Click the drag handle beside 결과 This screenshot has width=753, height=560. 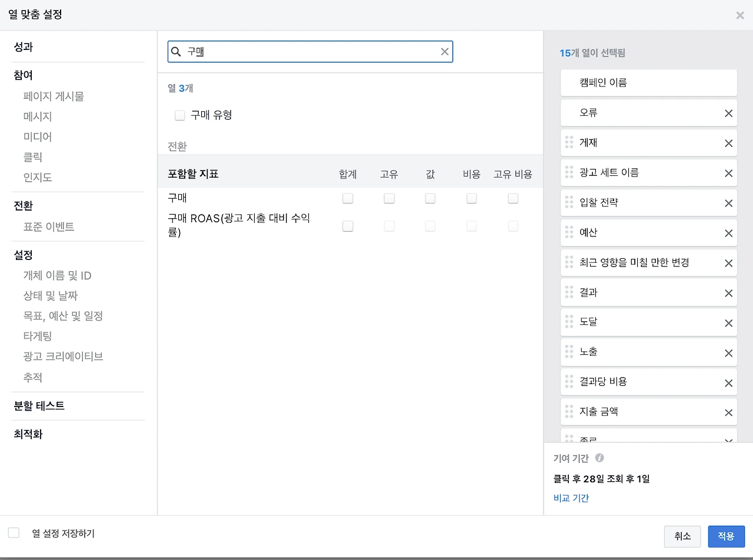(x=569, y=292)
